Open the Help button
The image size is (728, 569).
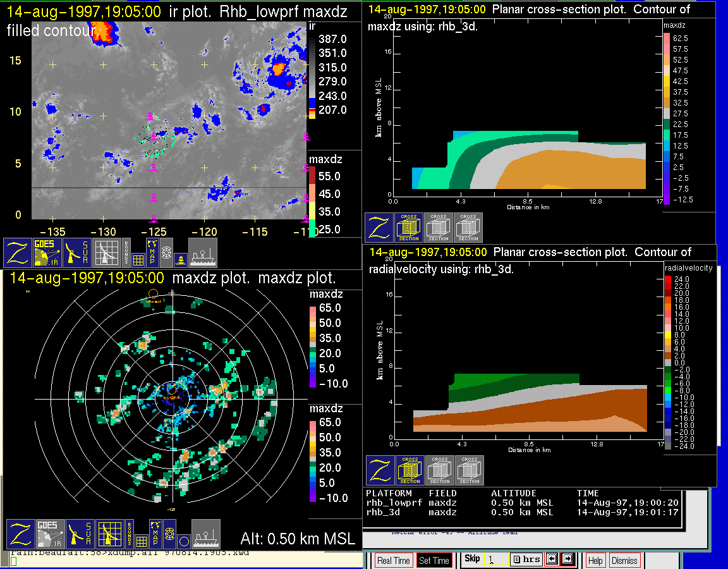pos(595,560)
